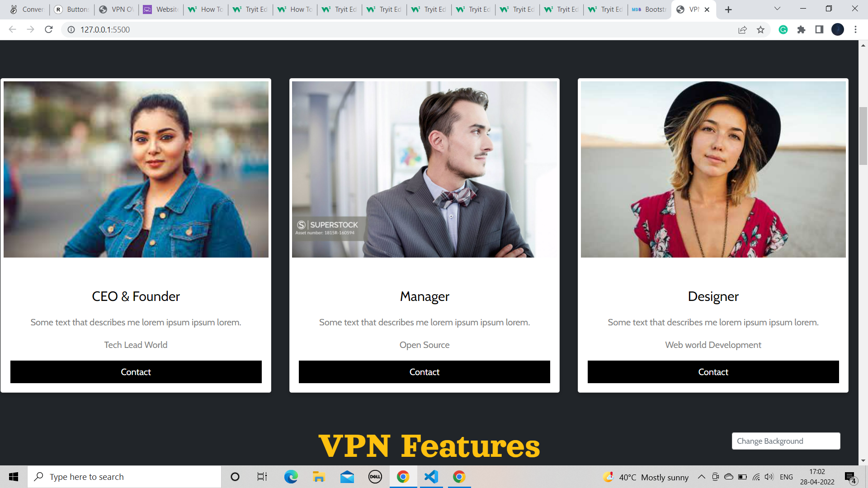The image size is (868, 488).
Task: Reload the current page
Action: [x=49, y=29]
